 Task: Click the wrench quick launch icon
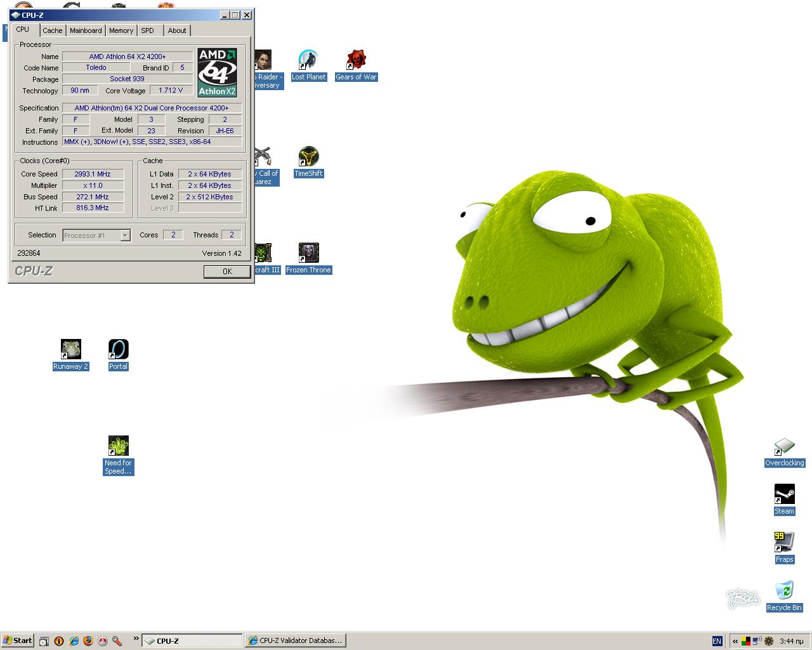tap(117, 641)
